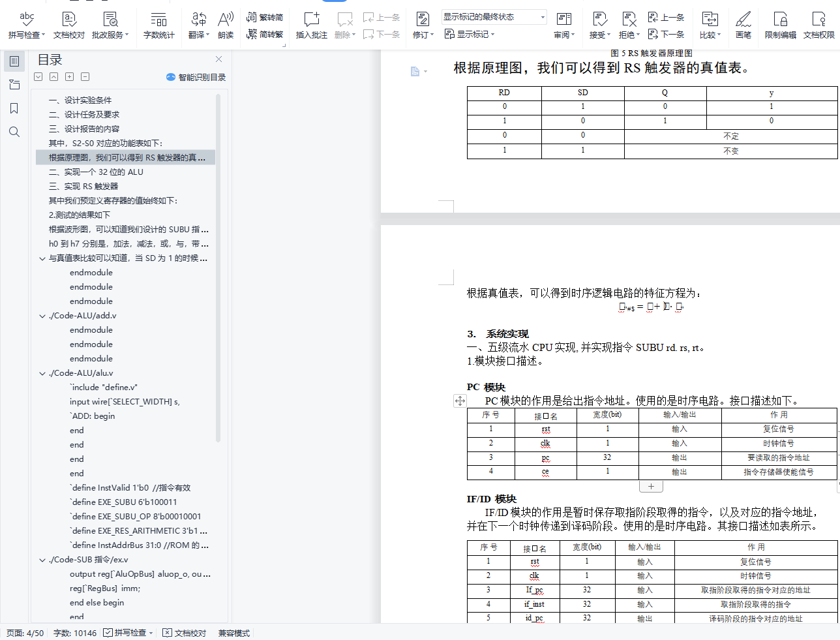Jump to heading 一、设计实验条件
Image resolution: width=840 pixels, height=640 pixels.
coord(80,100)
